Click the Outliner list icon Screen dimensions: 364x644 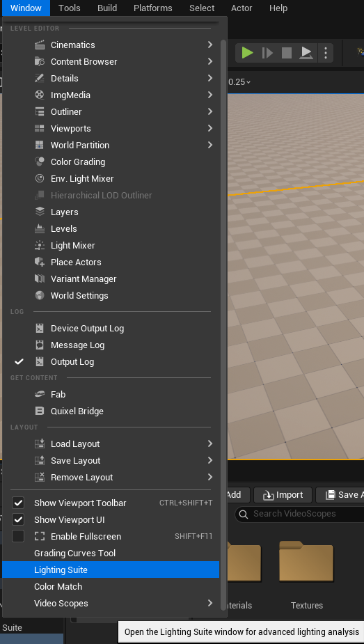(x=40, y=111)
